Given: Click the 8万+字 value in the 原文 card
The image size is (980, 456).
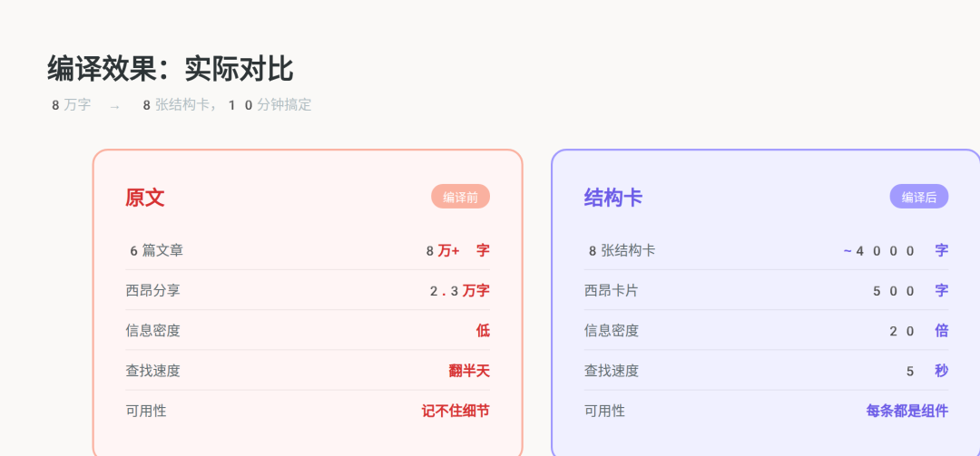Looking at the screenshot, I should click(x=457, y=250).
